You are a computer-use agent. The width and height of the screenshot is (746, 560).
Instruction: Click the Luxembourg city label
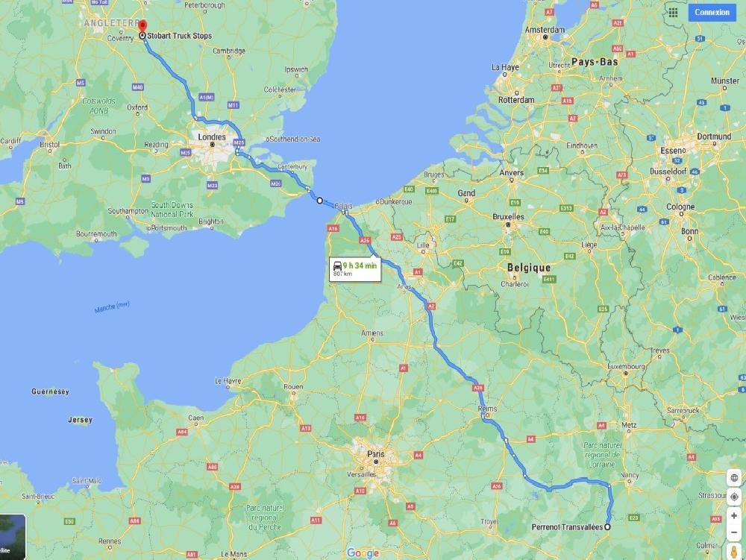point(626,367)
